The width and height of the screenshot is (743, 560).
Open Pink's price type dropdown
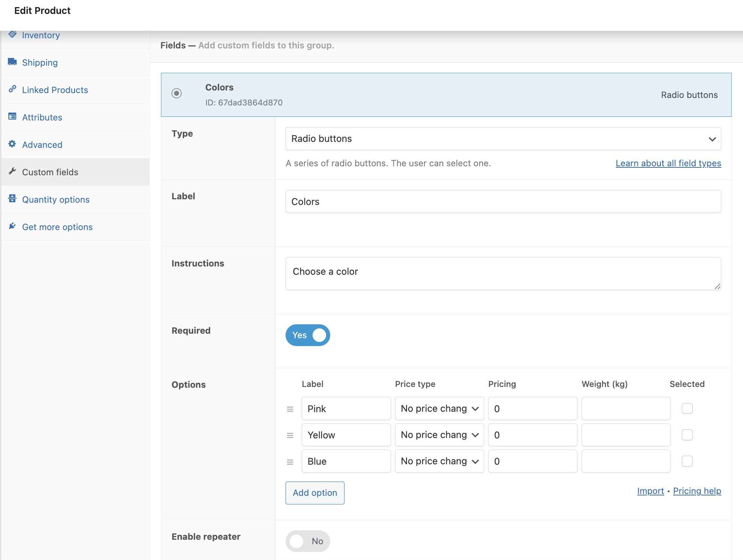pyautogui.click(x=439, y=408)
